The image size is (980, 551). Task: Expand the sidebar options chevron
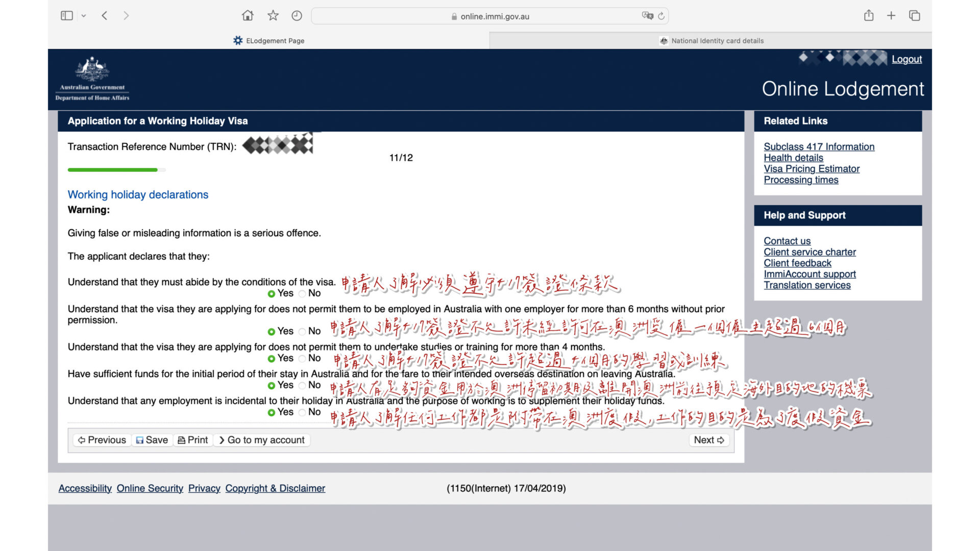click(84, 16)
